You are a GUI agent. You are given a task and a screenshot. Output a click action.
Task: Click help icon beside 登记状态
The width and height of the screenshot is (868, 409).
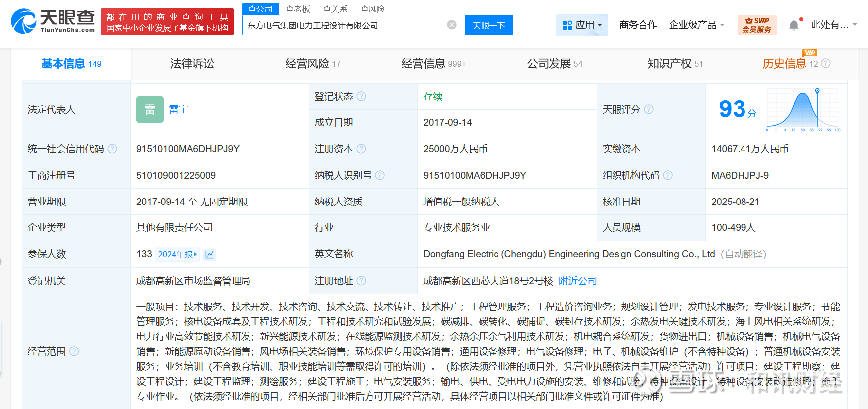[x=361, y=96]
